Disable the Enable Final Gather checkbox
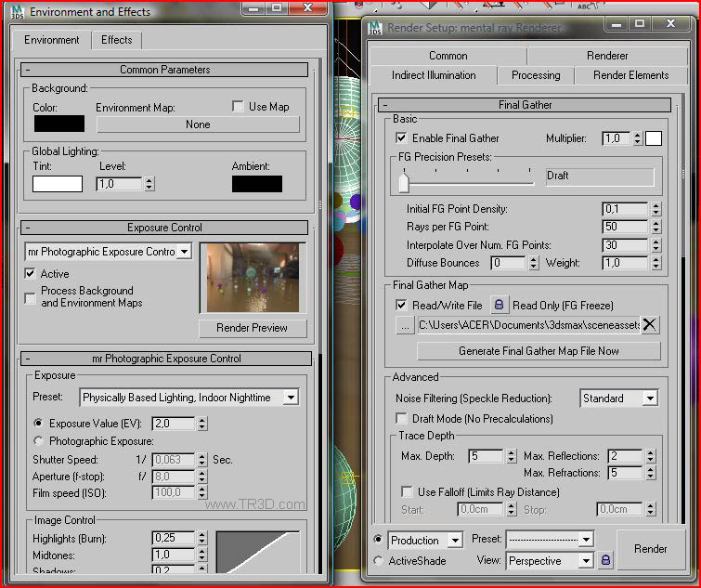Image resolution: width=701 pixels, height=588 pixels. (401, 137)
